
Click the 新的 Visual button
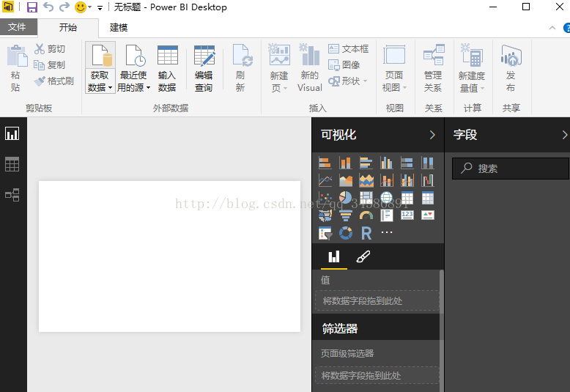[x=310, y=68]
